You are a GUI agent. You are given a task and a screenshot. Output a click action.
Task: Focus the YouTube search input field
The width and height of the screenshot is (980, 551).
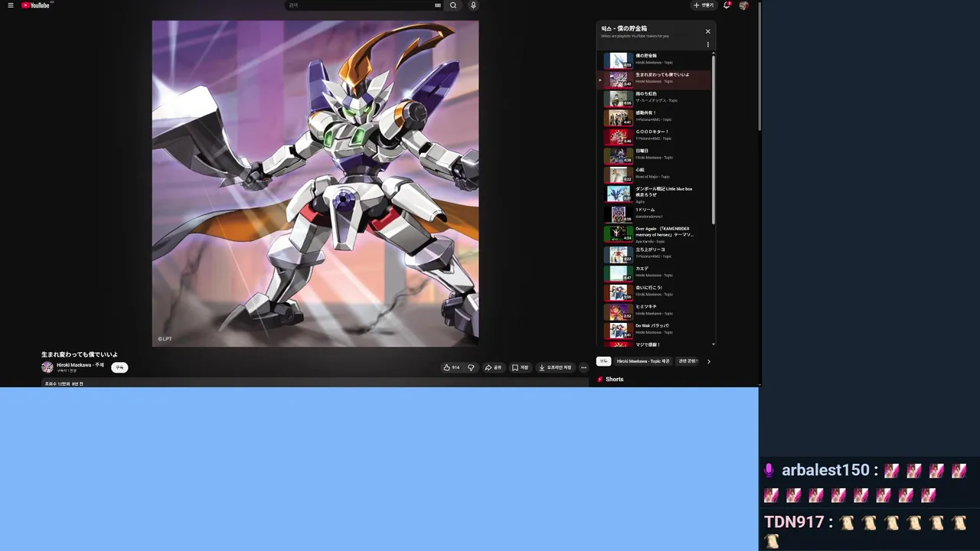click(360, 5)
